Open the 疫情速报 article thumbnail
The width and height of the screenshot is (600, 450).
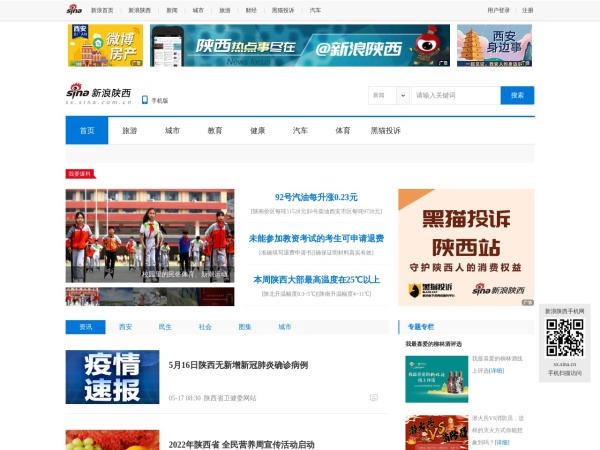click(x=112, y=377)
